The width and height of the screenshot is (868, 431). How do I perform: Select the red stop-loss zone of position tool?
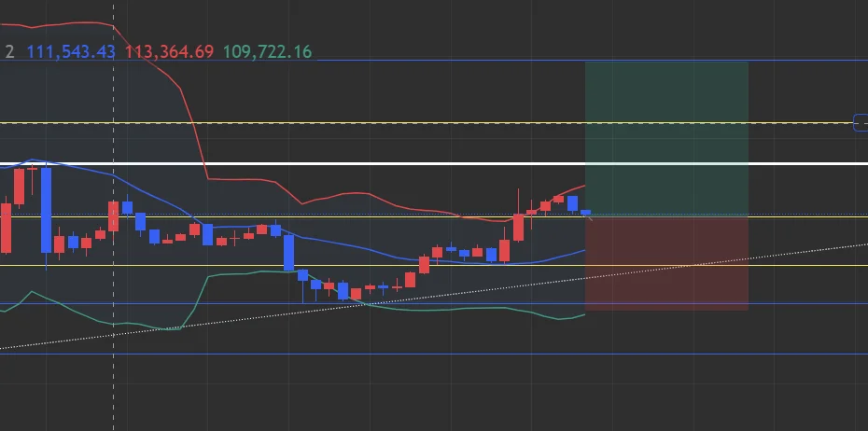click(x=666, y=263)
